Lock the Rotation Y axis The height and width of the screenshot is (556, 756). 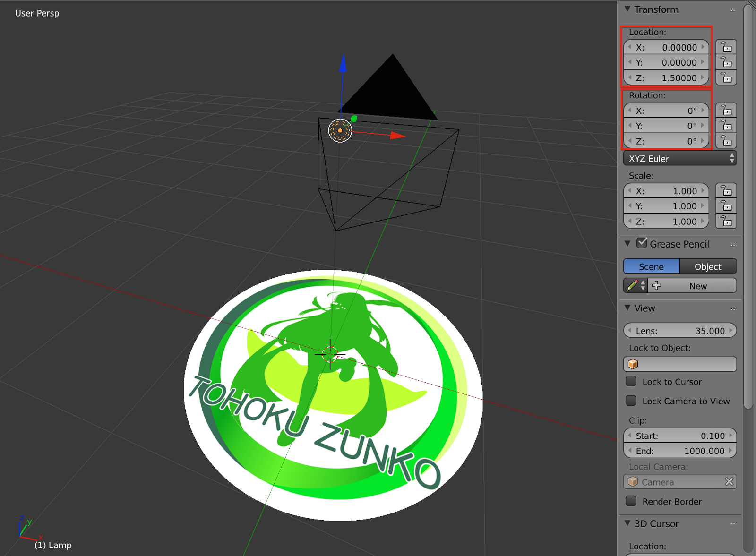(x=726, y=126)
